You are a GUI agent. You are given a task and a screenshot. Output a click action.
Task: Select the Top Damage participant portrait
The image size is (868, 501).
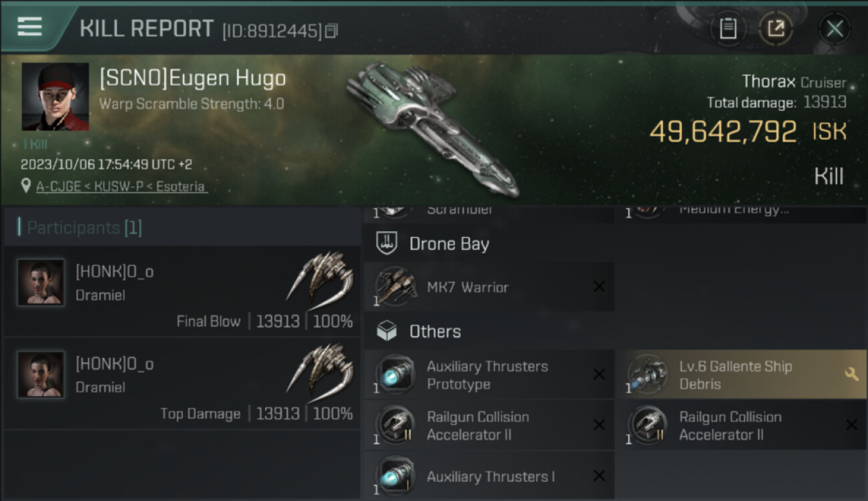point(41,375)
